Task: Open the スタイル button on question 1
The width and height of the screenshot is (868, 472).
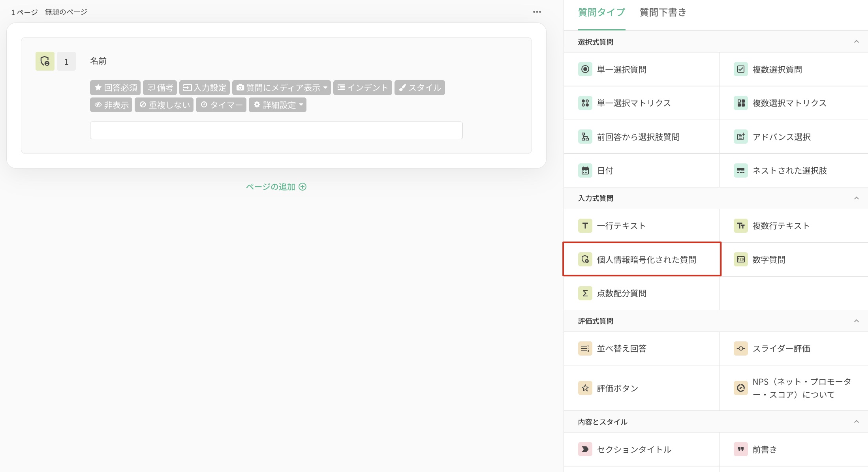Action: point(420,88)
